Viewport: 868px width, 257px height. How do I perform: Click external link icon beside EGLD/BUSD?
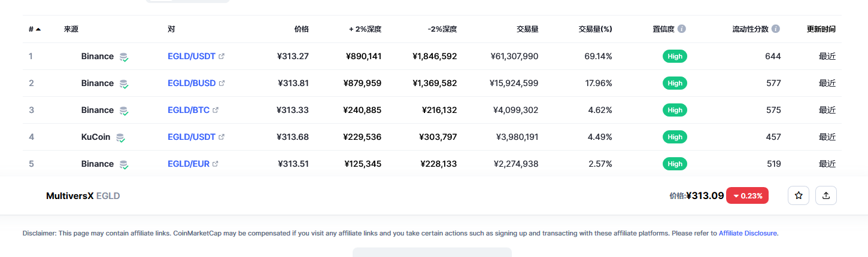[221, 83]
